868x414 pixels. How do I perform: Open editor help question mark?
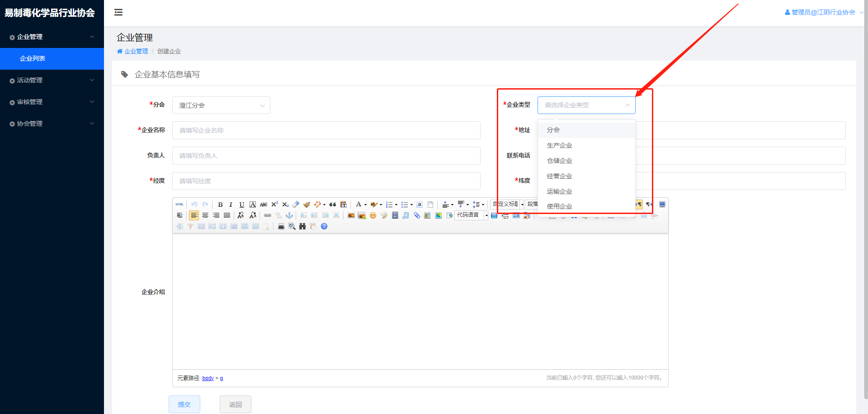click(x=324, y=226)
